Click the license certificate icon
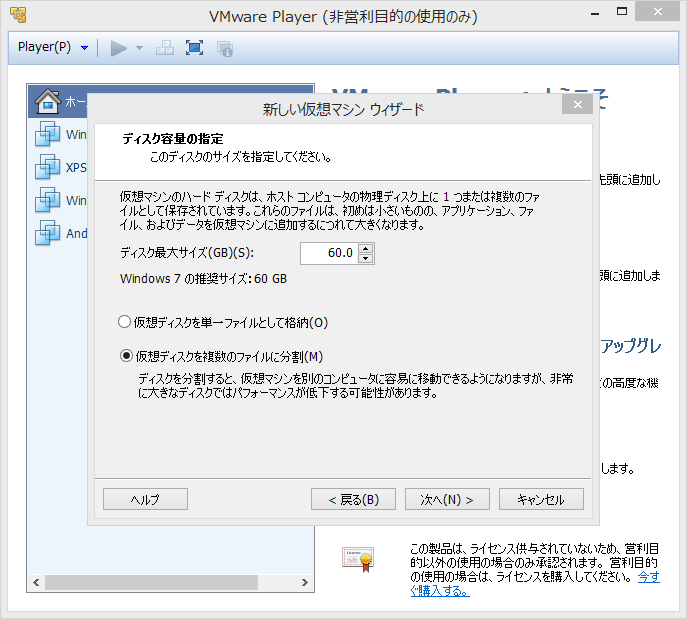This screenshot has width=687, height=619. coord(358,559)
